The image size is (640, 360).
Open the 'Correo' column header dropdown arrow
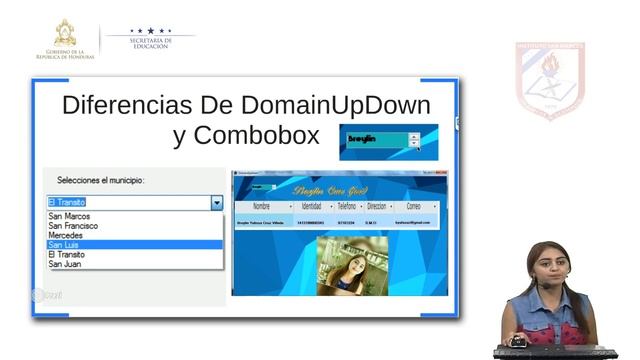click(x=434, y=207)
